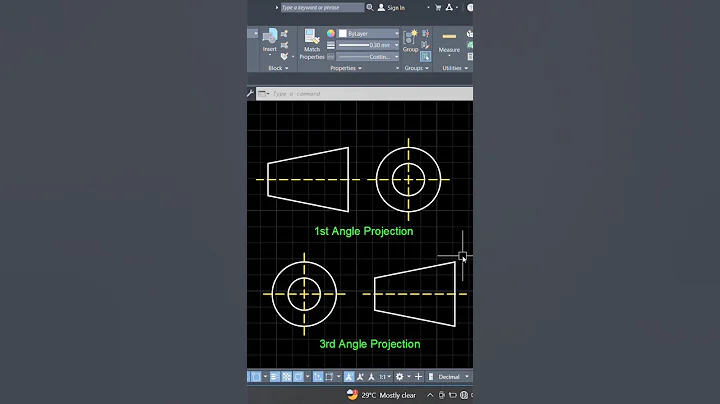The height and width of the screenshot is (404, 720).
Task: Open recent commands icon in command line
Action: [262, 94]
